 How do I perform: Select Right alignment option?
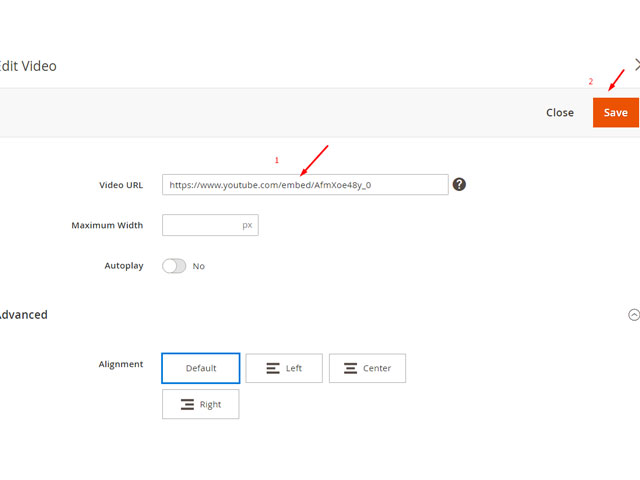(201, 404)
